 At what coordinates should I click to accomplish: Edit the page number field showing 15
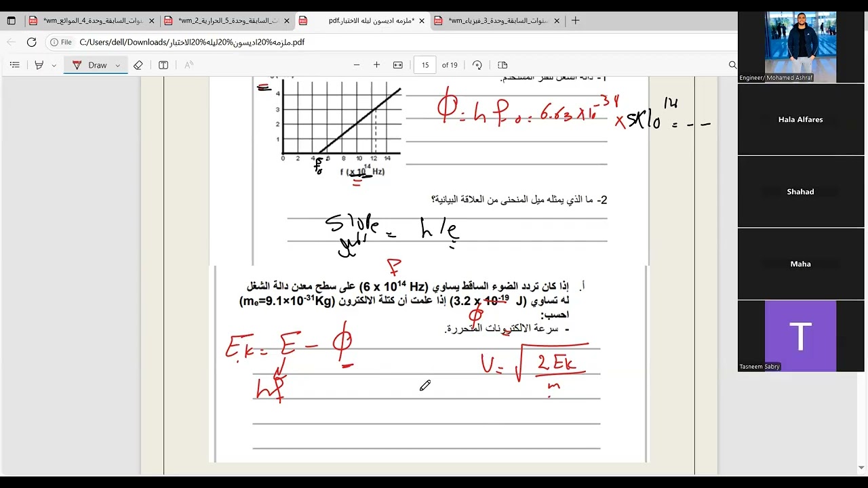click(425, 65)
